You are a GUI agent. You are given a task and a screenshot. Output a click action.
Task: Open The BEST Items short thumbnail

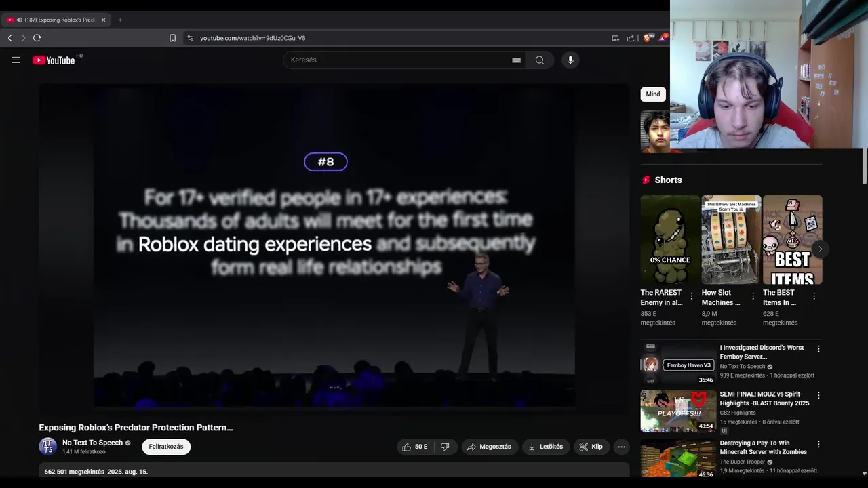pos(792,240)
